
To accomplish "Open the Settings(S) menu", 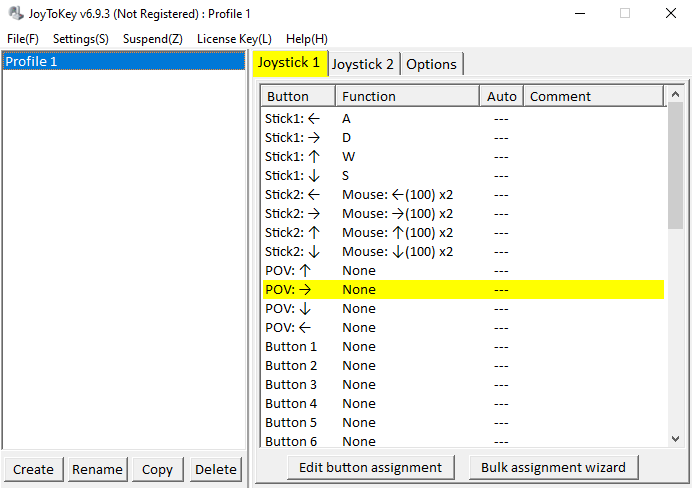I will point(81,38).
